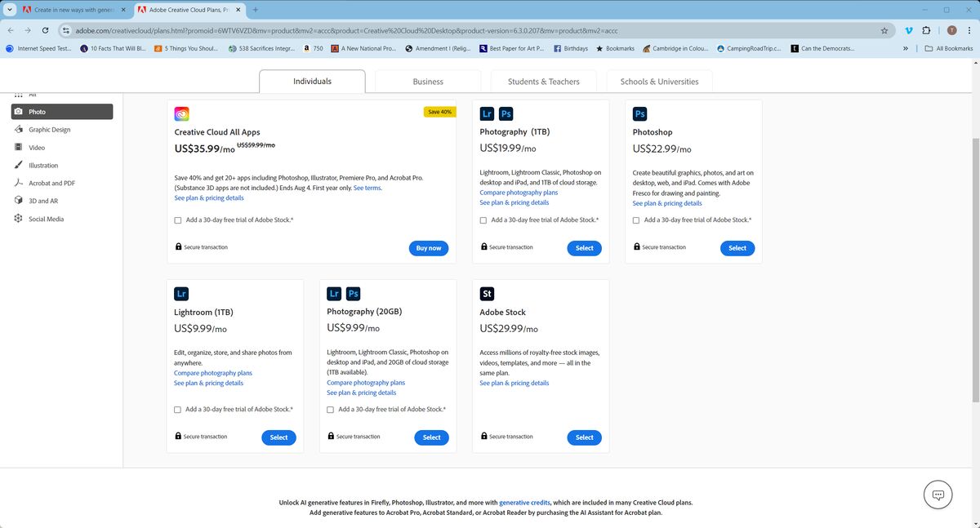980x528 pixels.
Task: Click the St logo on Adobe Stock card
Action: click(x=487, y=294)
